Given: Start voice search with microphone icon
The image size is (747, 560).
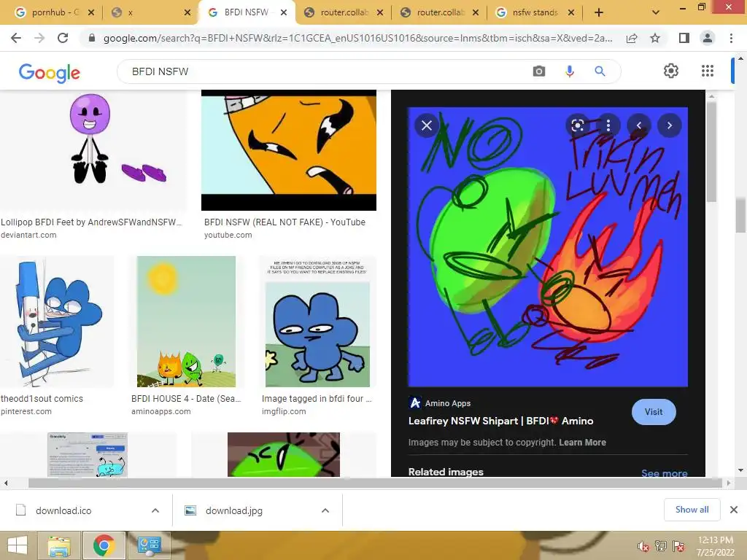Looking at the screenshot, I should tap(569, 71).
